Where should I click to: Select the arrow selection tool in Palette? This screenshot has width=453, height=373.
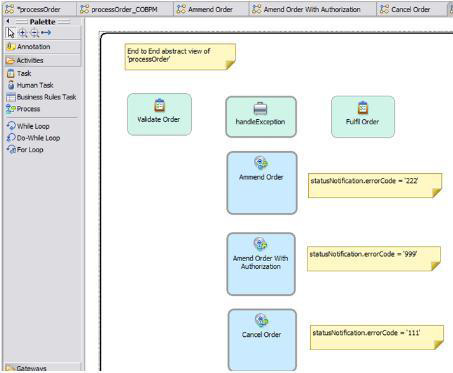tap(11, 33)
